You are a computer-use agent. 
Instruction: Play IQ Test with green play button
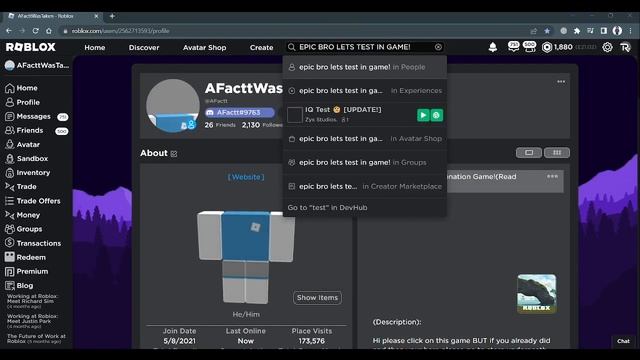(423, 115)
